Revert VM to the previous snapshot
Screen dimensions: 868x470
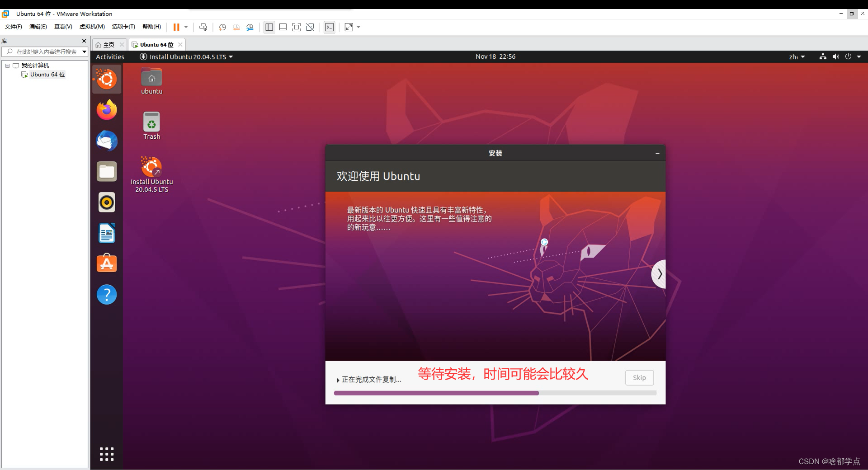click(x=236, y=27)
